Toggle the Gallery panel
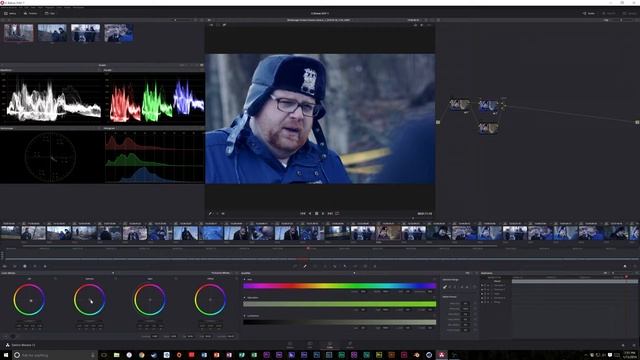The width and height of the screenshot is (640, 360). 10,13
